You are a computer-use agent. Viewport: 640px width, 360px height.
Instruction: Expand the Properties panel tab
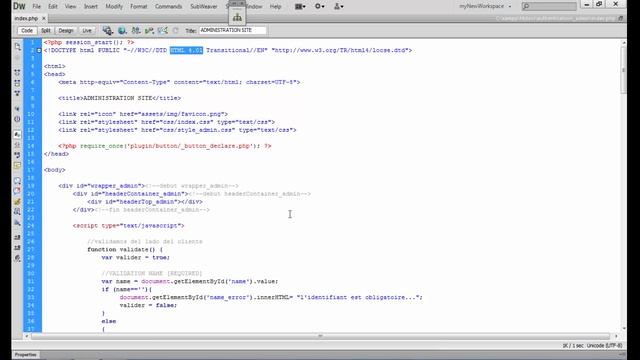pos(25,355)
